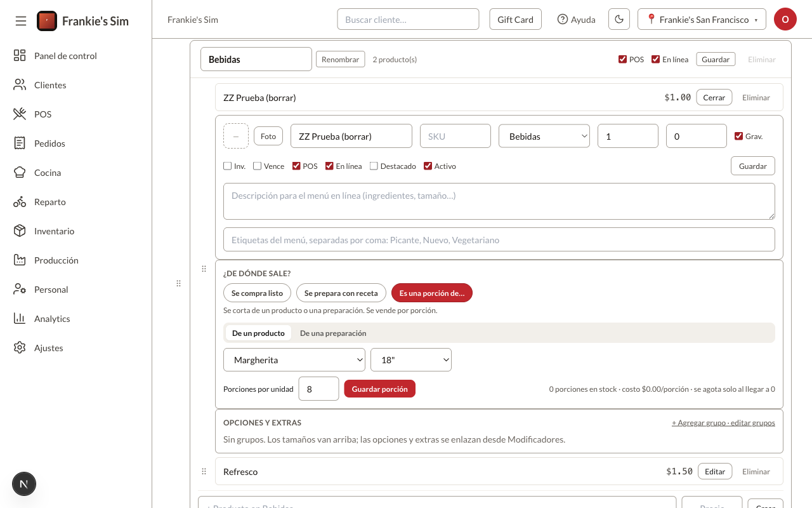Open Ajustes gear icon

pos(20,348)
